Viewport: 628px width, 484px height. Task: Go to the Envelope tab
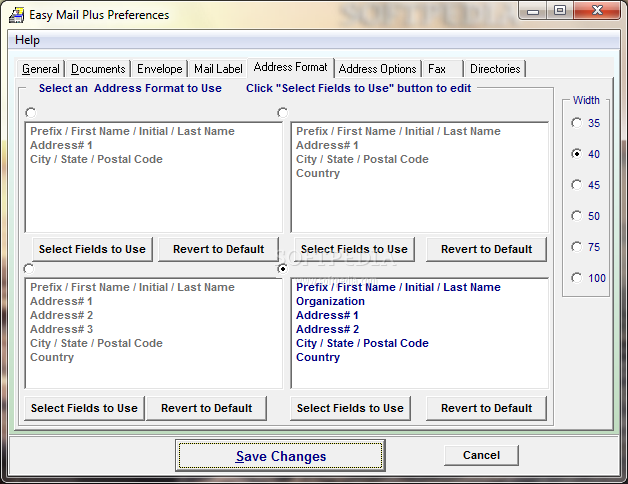159,69
